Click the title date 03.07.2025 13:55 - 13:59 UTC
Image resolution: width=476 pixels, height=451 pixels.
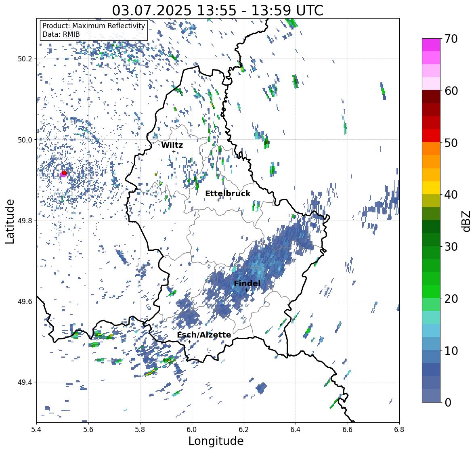(x=218, y=10)
